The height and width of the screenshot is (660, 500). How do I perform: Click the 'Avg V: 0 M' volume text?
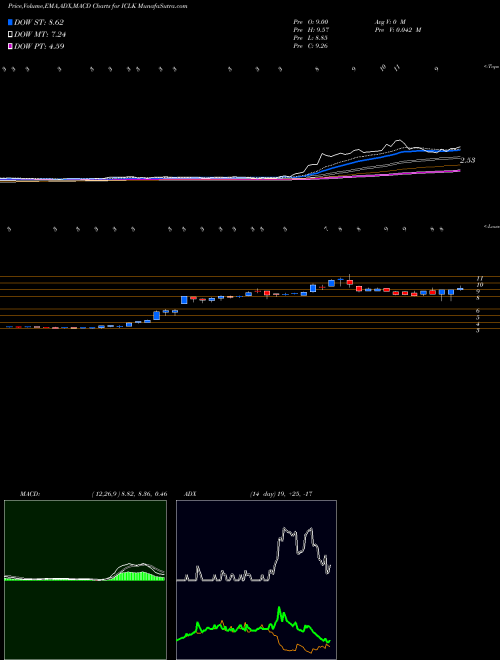point(389,21)
